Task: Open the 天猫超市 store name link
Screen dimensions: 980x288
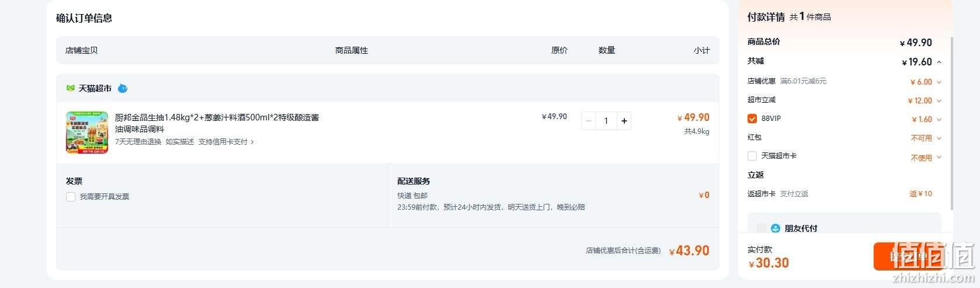Action: point(95,88)
